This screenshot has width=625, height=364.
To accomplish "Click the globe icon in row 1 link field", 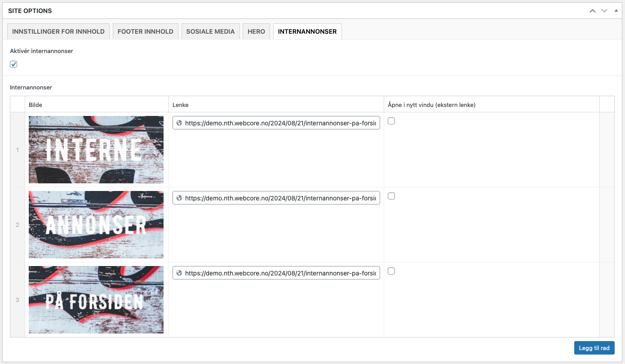I will coord(179,123).
